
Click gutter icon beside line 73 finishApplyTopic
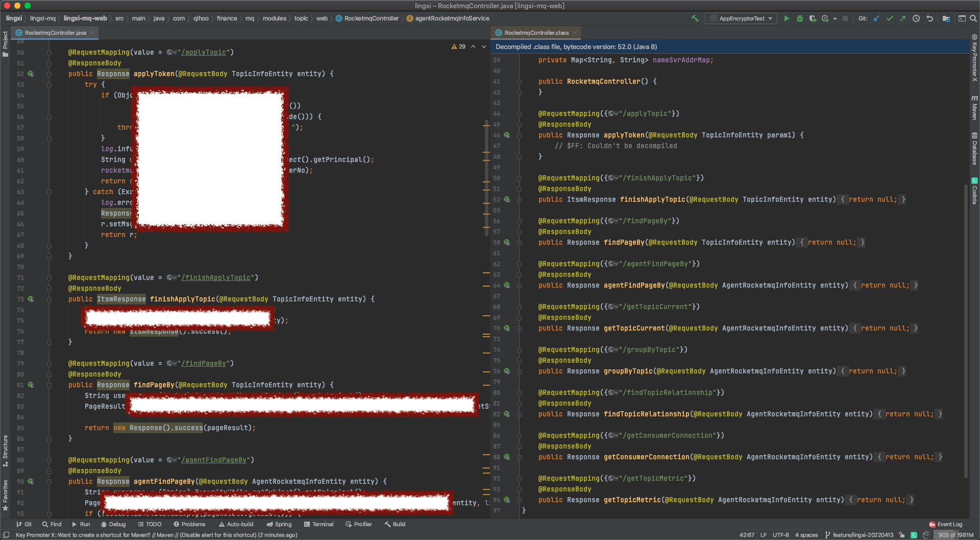[31, 299]
